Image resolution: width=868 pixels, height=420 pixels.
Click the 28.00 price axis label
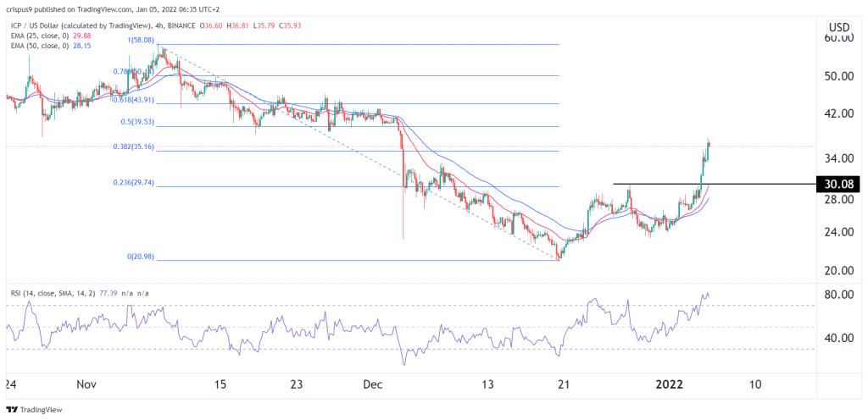click(x=839, y=200)
